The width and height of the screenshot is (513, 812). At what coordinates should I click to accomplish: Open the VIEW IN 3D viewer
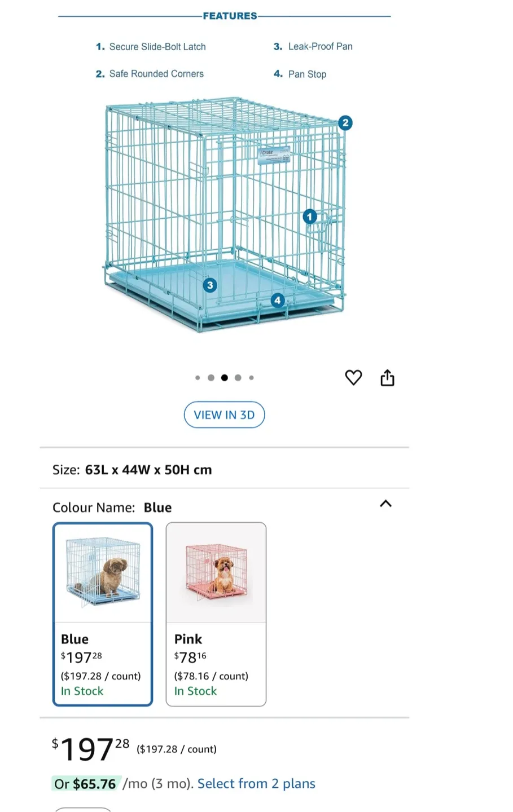pyautogui.click(x=224, y=414)
